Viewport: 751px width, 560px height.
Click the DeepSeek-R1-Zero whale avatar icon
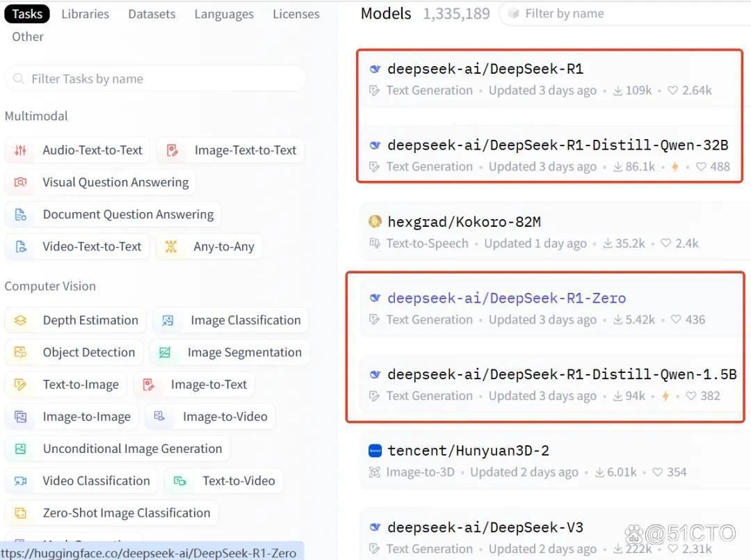click(375, 298)
